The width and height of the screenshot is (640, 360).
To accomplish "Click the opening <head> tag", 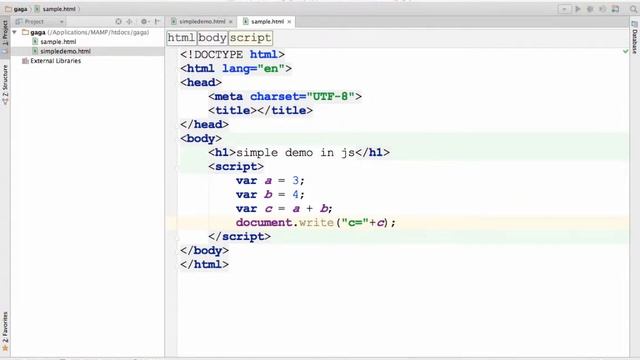I will coord(201,82).
